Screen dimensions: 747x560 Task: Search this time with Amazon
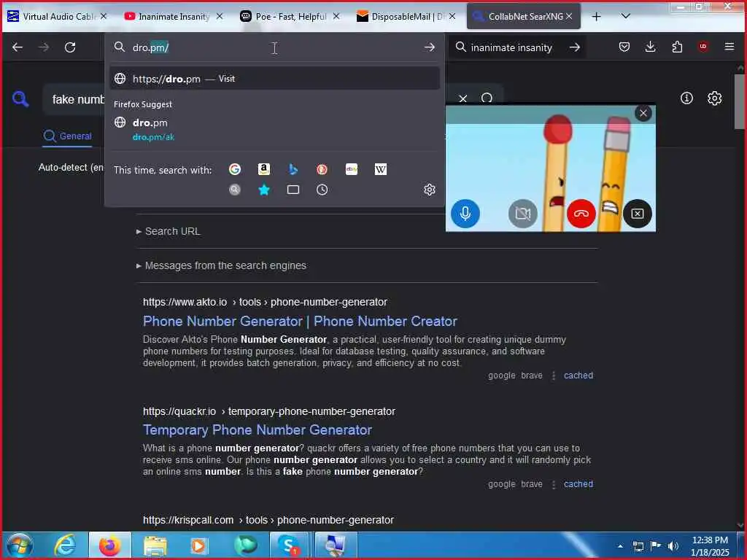pyautogui.click(x=264, y=169)
